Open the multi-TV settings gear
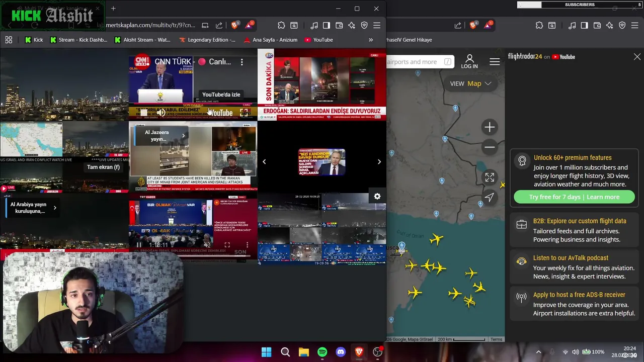This screenshot has width=644, height=362. (377, 197)
